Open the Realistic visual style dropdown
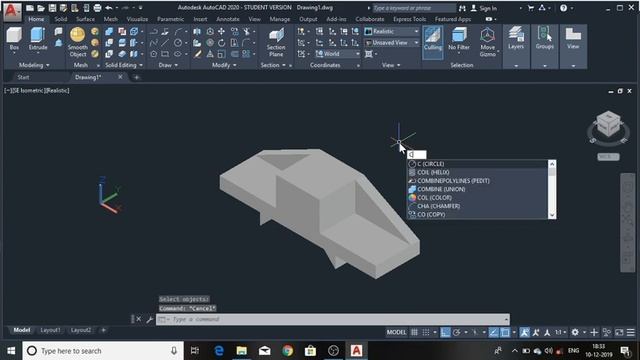The image size is (640, 360). (x=392, y=31)
